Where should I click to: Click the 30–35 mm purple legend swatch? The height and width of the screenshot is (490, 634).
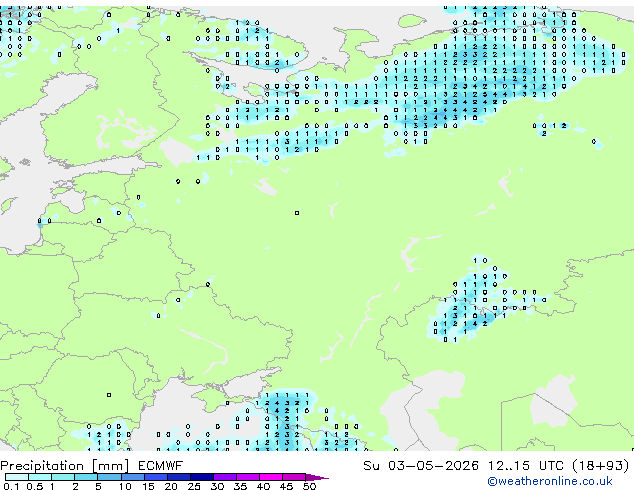click(225, 477)
